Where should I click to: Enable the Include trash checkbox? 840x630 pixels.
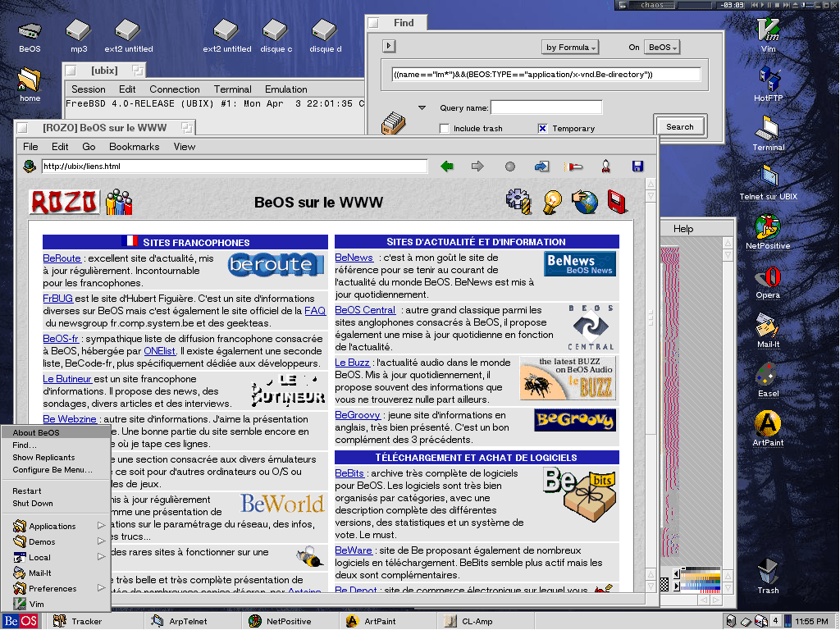444,129
